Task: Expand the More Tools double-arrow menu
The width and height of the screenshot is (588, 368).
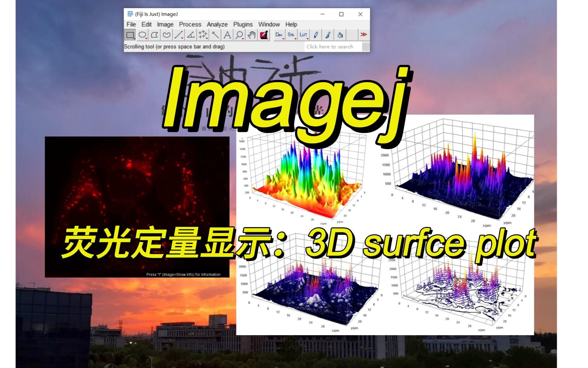Action: click(364, 35)
